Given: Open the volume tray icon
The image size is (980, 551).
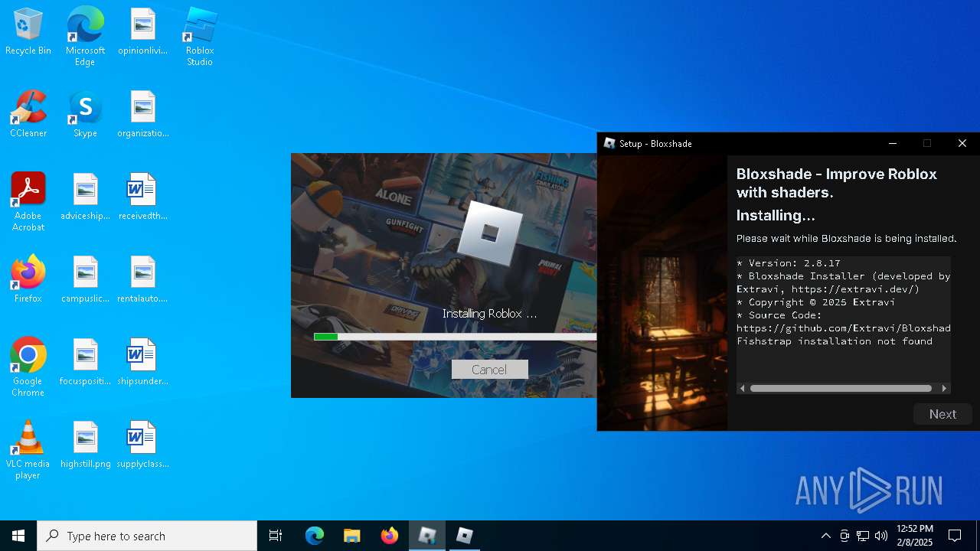Looking at the screenshot, I should coord(881,536).
